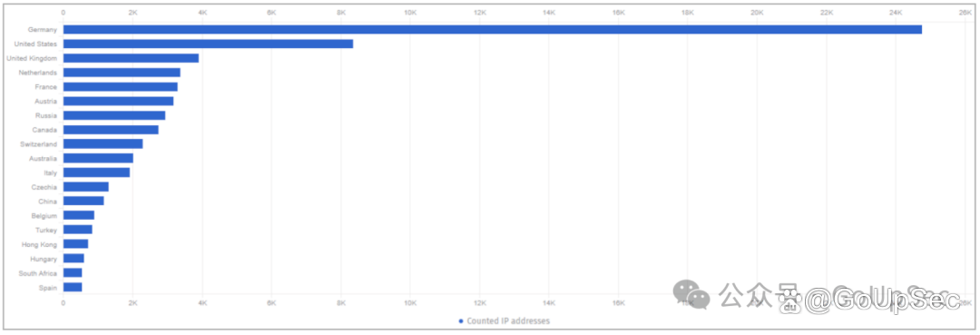Click the Switzerland bar
The image size is (980, 335).
(103, 143)
